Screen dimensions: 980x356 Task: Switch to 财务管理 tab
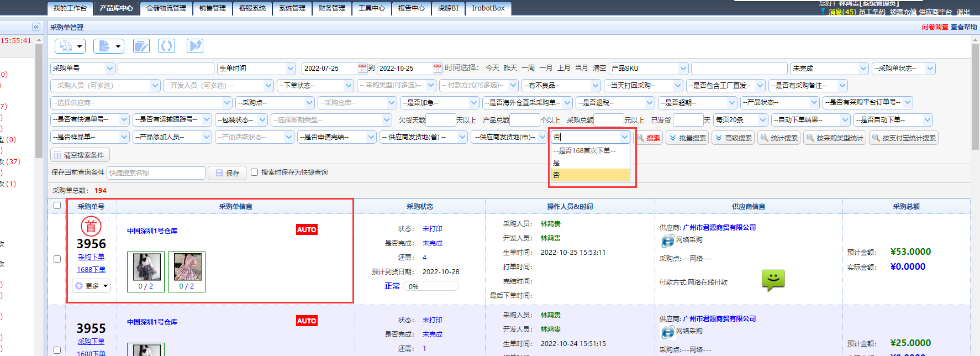click(x=332, y=8)
